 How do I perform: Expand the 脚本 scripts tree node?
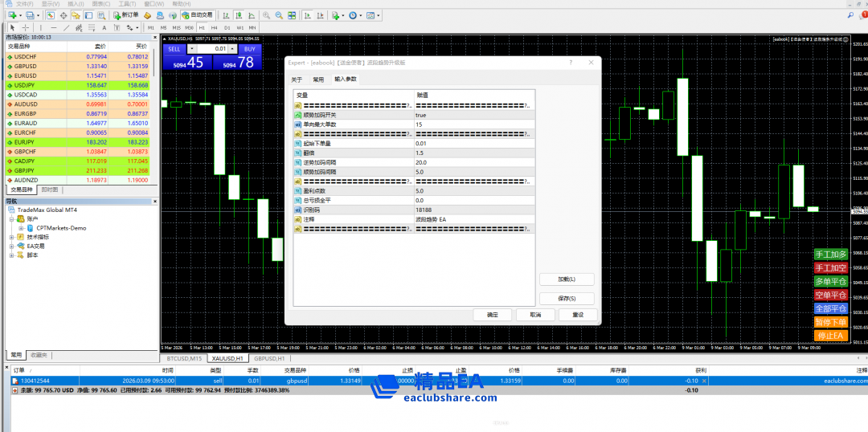[11, 255]
